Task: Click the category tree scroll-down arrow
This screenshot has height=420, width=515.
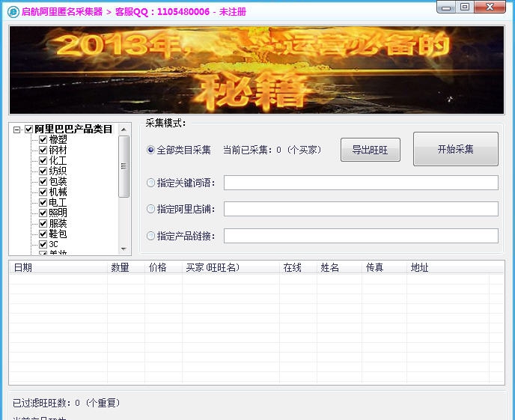Action: point(124,249)
